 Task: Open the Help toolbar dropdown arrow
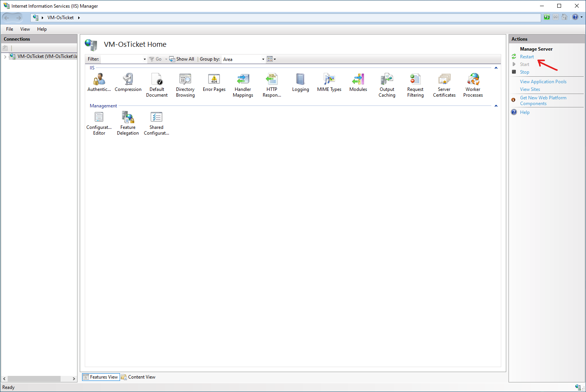[x=581, y=17]
